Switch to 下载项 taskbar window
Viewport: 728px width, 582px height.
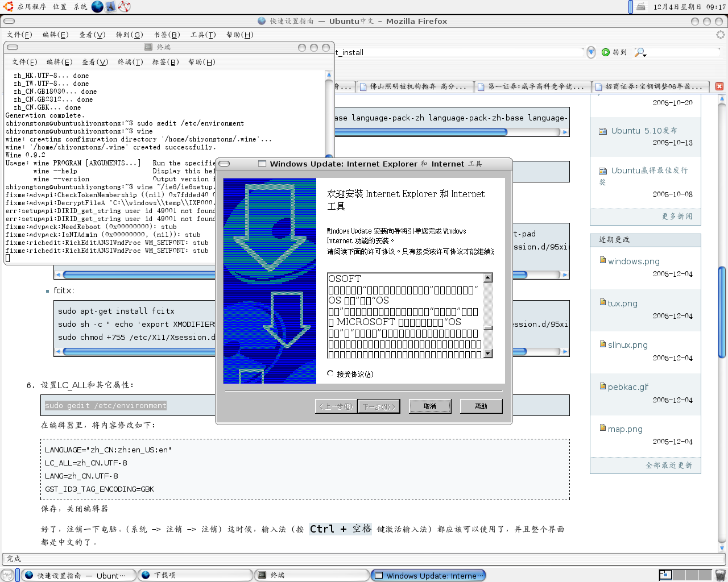196,575
